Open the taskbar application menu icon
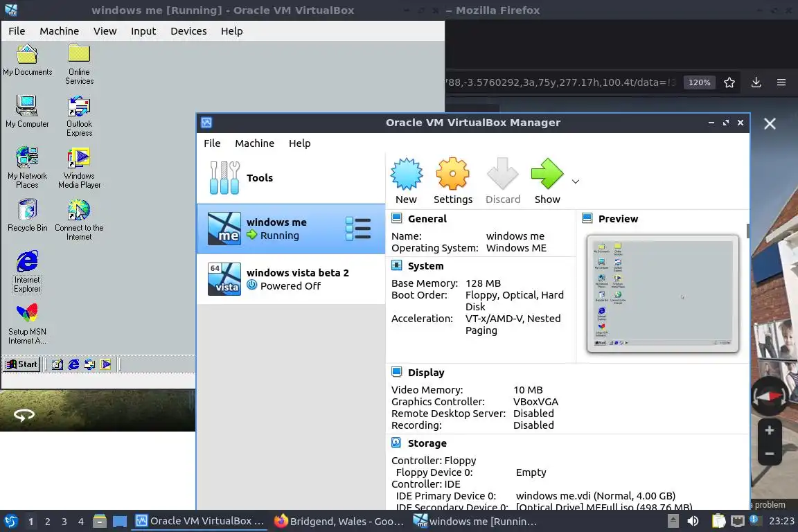Image resolution: width=798 pixels, height=532 pixels. tap(10, 522)
